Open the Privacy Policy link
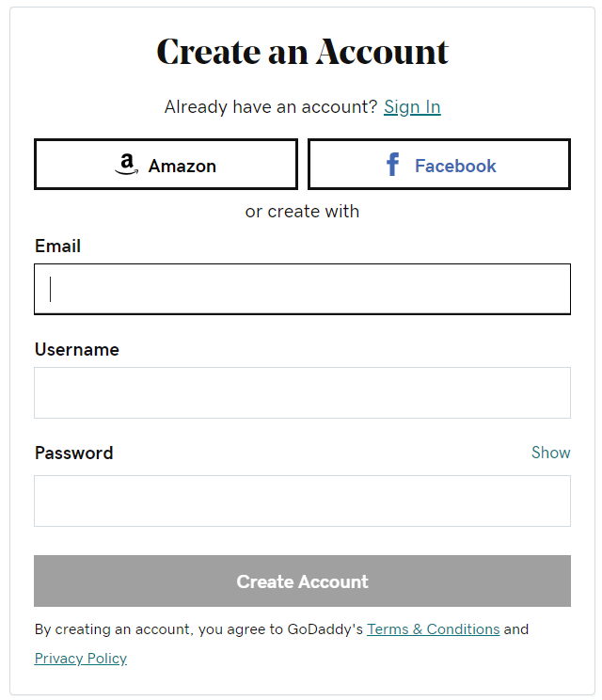Image resolution: width=602 pixels, height=700 pixels. pyautogui.click(x=81, y=659)
